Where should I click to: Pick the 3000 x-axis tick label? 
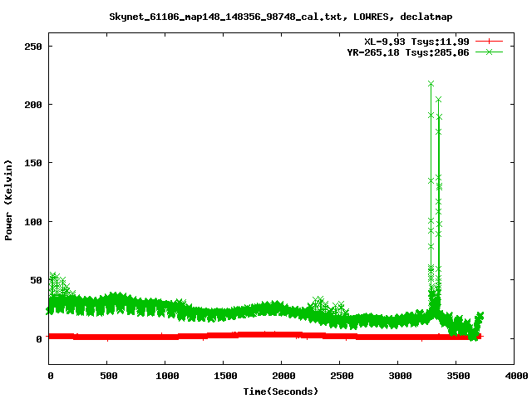(x=397, y=377)
